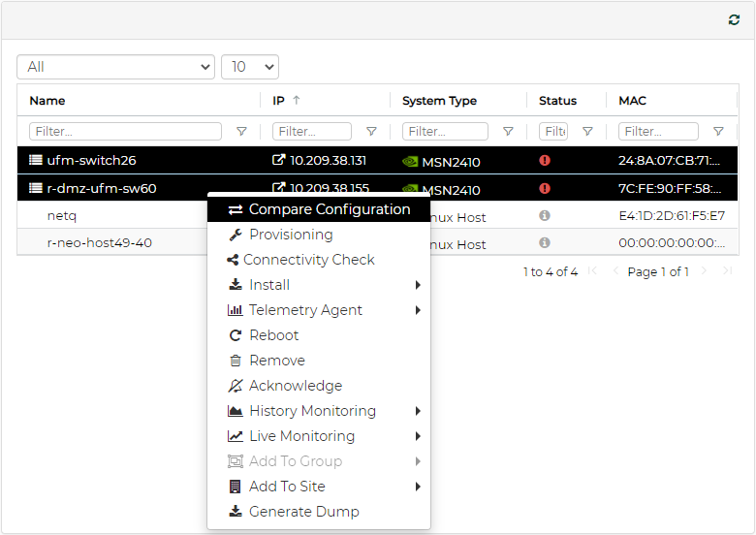
Task: Click NVIDIA logo beside ufm-switch26 MSN2410
Action: pyautogui.click(x=410, y=162)
